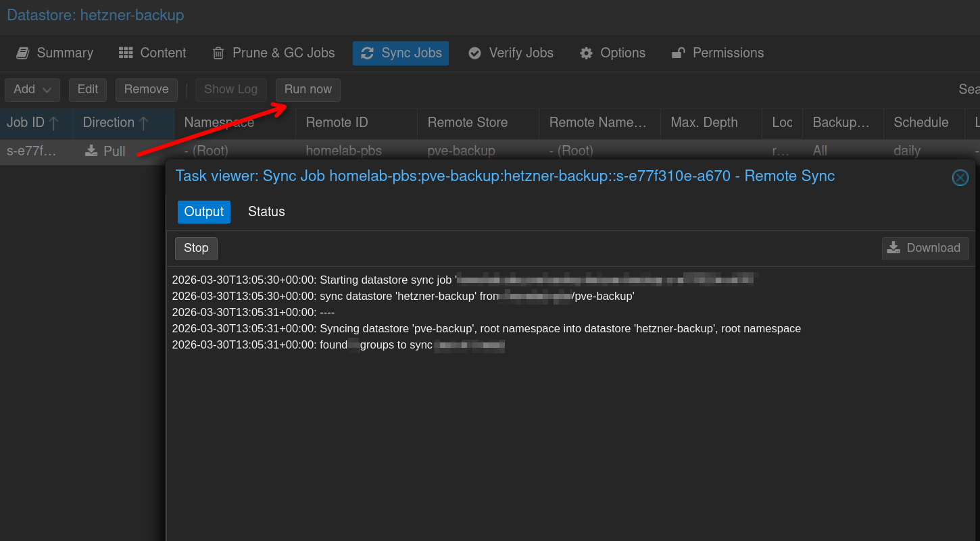Click the Options gear icon
980x541 pixels.
(x=586, y=53)
